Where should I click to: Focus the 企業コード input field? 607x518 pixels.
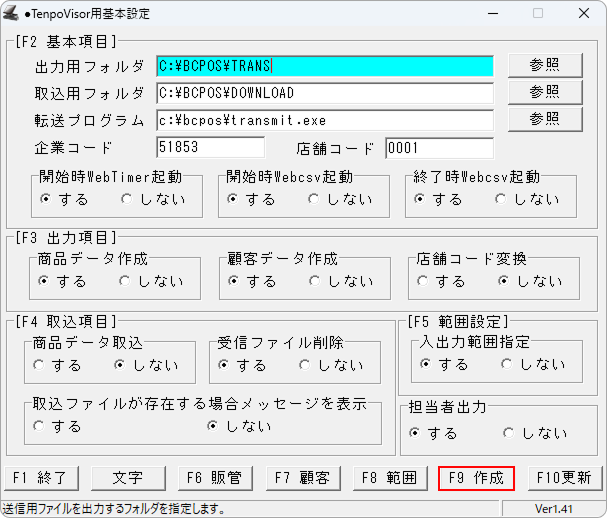pos(210,147)
